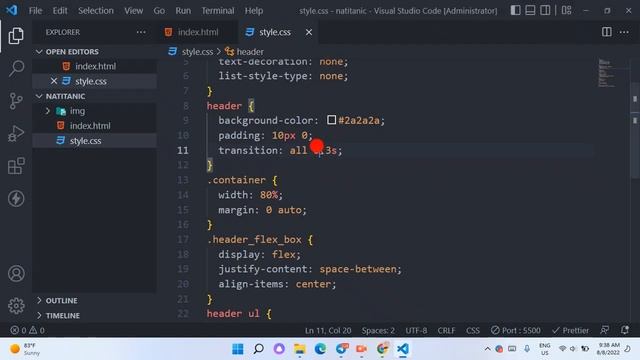The image size is (640, 360).
Task: Open the File menu
Action: (x=36, y=11)
